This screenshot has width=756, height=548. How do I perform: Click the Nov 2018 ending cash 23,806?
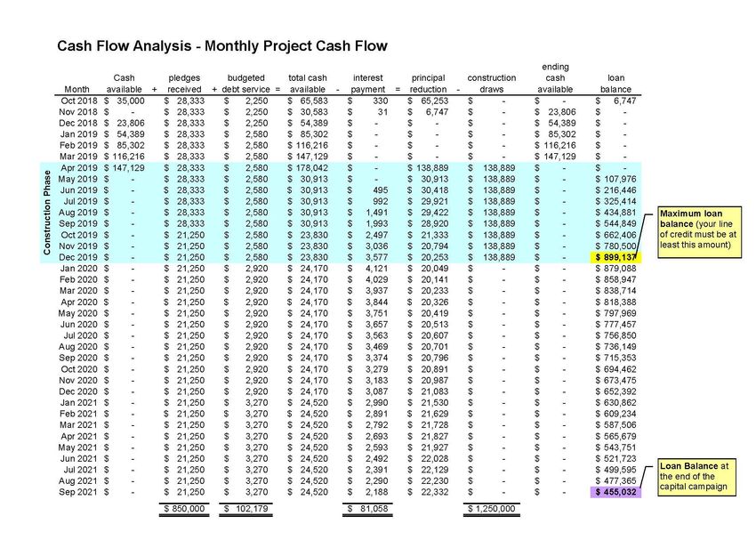(x=562, y=112)
